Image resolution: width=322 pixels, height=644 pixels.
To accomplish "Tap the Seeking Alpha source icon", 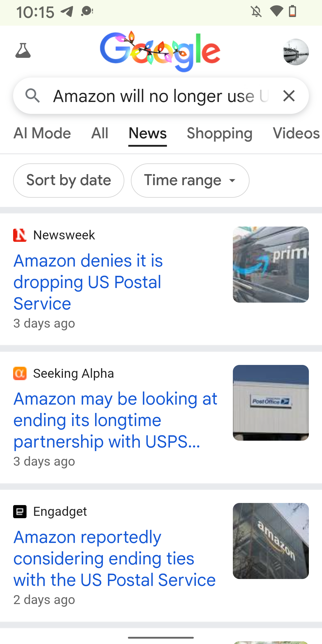I will 20,374.
